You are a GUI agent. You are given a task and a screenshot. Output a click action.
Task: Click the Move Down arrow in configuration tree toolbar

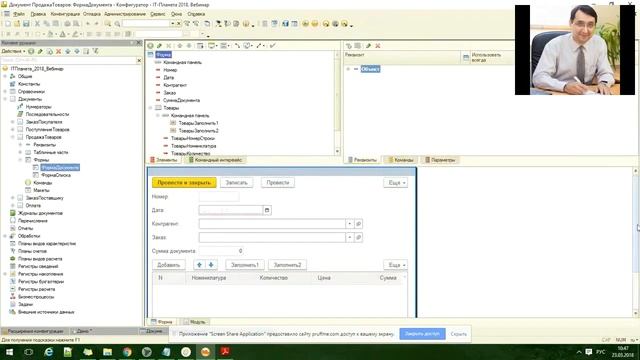point(77,51)
